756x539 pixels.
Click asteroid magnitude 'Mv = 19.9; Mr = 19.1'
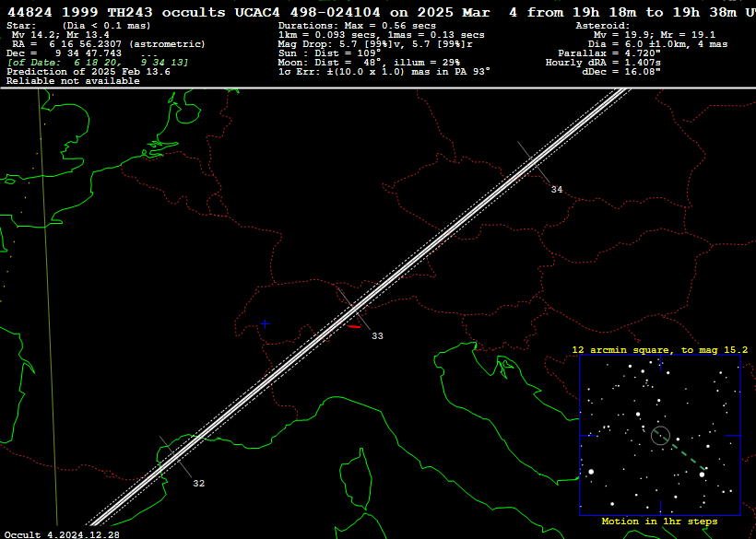[x=655, y=35]
